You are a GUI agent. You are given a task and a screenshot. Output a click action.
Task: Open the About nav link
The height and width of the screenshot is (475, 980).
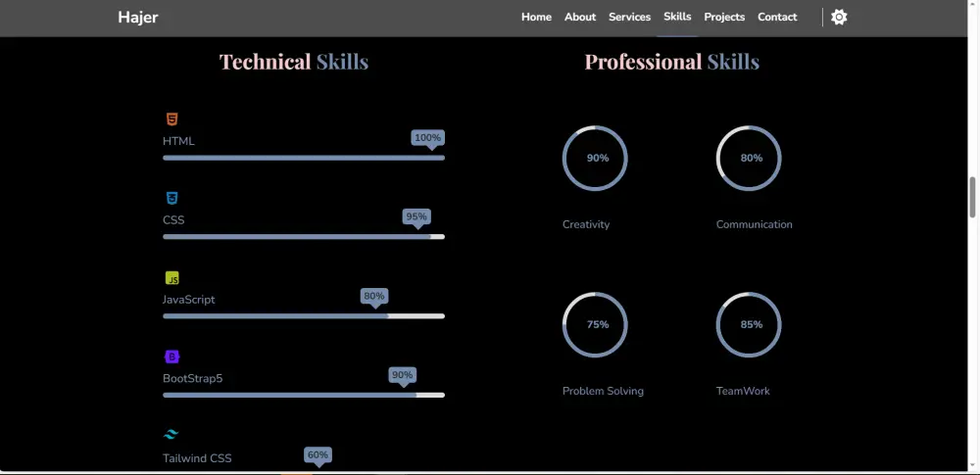pyautogui.click(x=580, y=17)
